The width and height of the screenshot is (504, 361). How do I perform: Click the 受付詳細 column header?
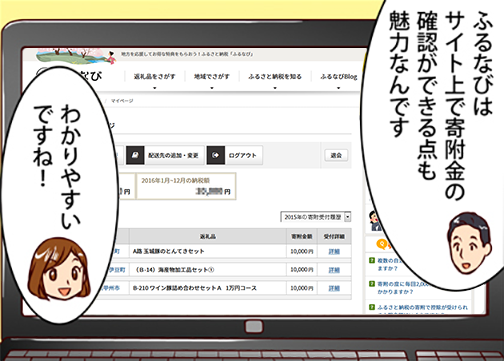point(334,236)
